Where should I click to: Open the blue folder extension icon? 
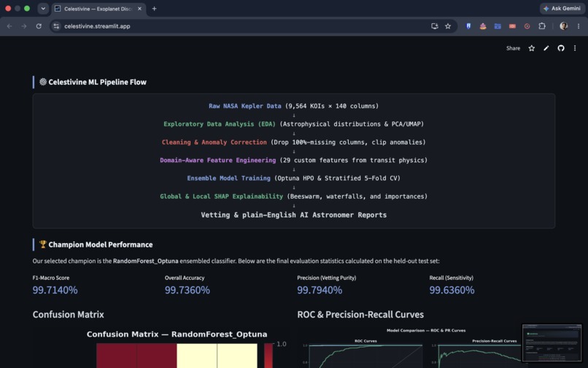[498, 26]
